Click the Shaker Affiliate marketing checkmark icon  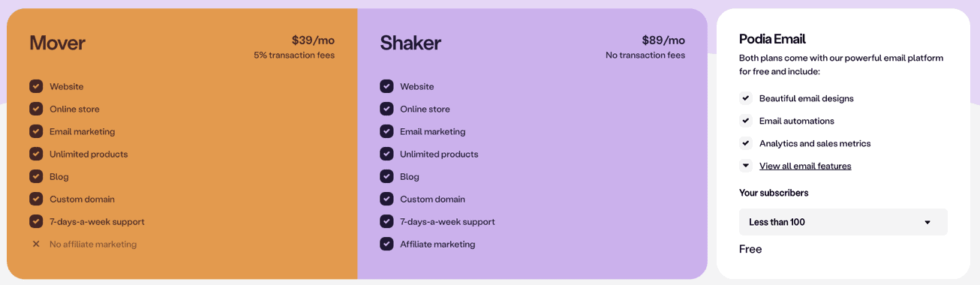click(386, 244)
